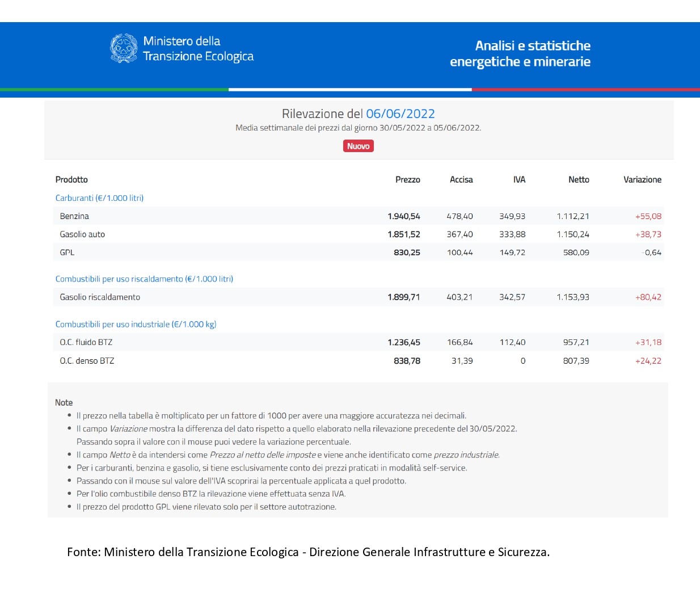
Task: Open the 06/06/2022 survey date link
Action: pyautogui.click(x=400, y=113)
